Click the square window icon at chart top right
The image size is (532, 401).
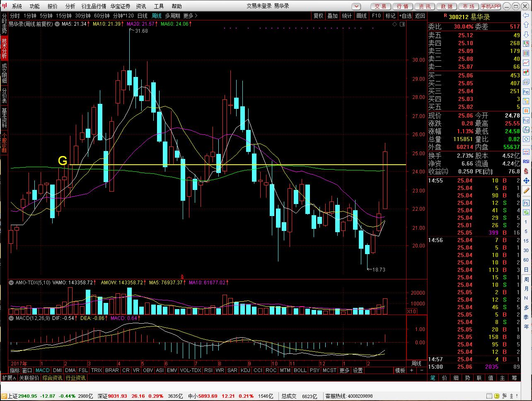[x=403, y=24]
